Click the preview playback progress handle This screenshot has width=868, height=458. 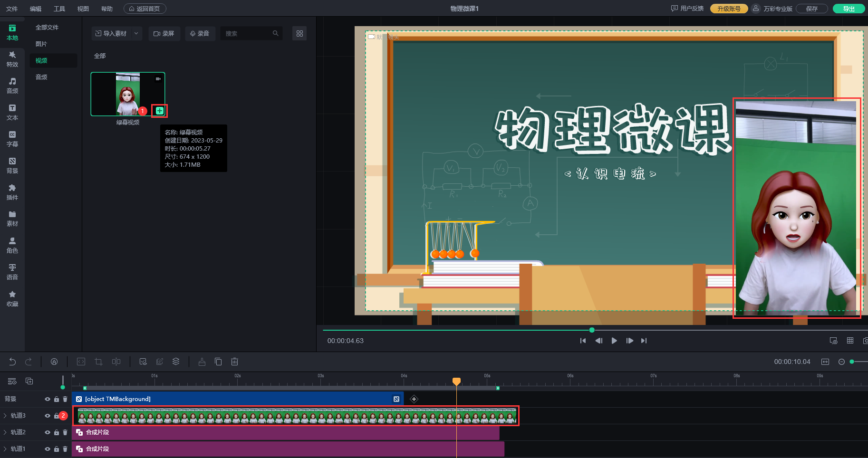(x=592, y=330)
